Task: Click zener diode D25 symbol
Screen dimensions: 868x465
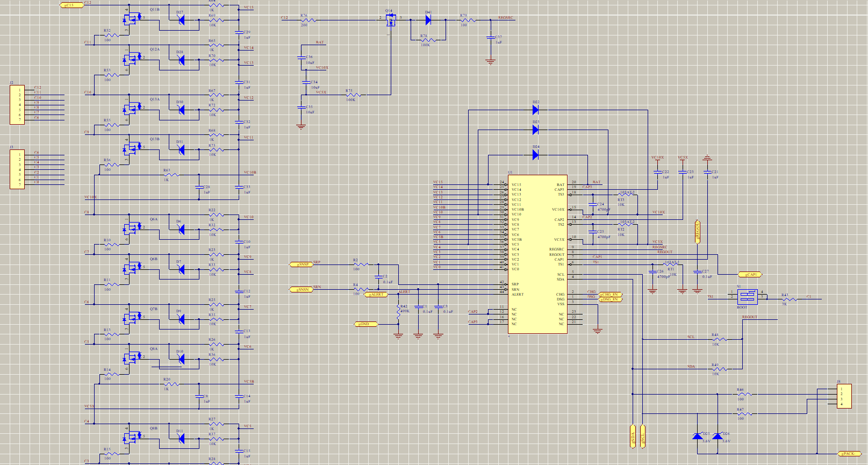Action: 698,436
